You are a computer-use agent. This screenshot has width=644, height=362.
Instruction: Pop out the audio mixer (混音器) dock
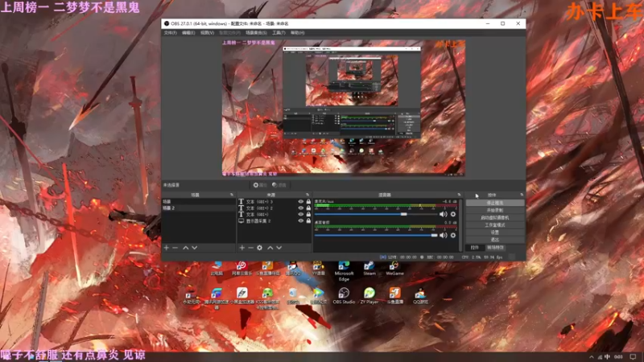pos(459,195)
